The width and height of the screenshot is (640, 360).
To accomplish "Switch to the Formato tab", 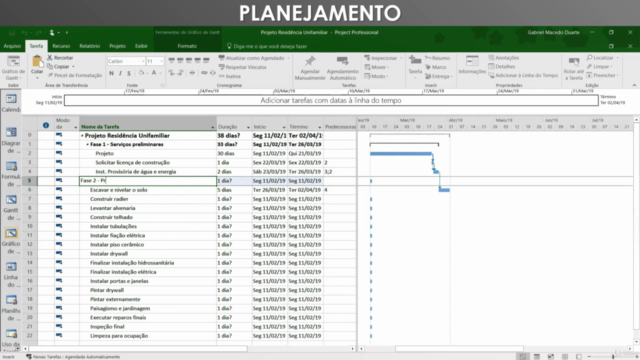I will pos(187,46).
